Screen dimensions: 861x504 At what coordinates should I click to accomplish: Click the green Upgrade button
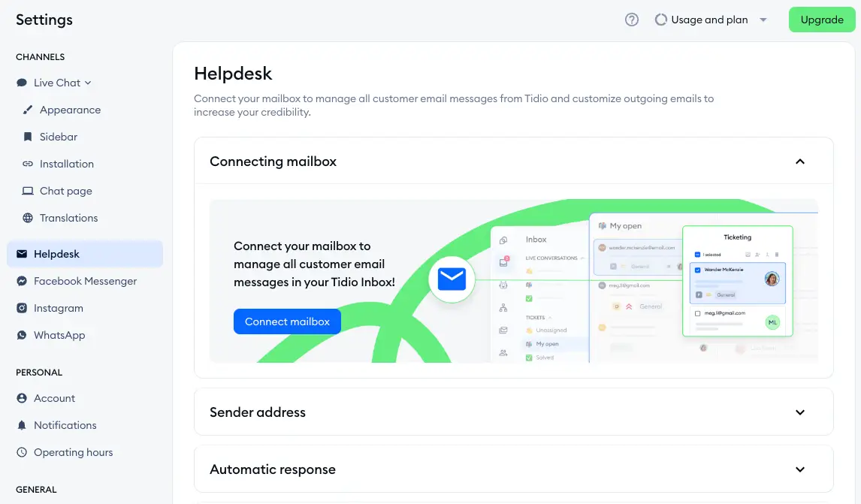[821, 20]
